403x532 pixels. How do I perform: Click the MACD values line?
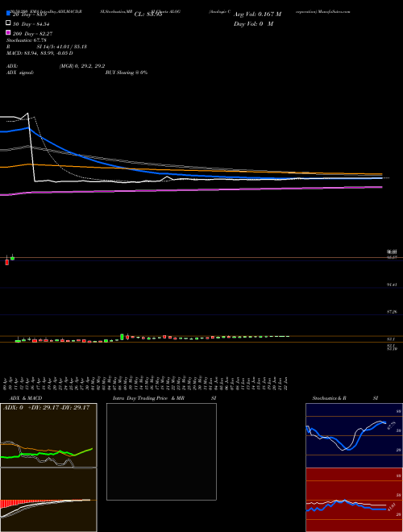pyautogui.click(x=39, y=53)
